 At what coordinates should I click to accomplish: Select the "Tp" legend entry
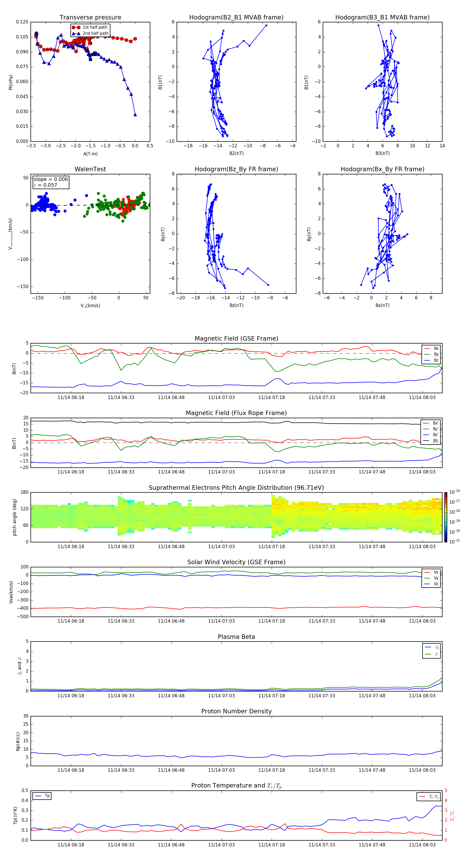click(x=42, y=796)
